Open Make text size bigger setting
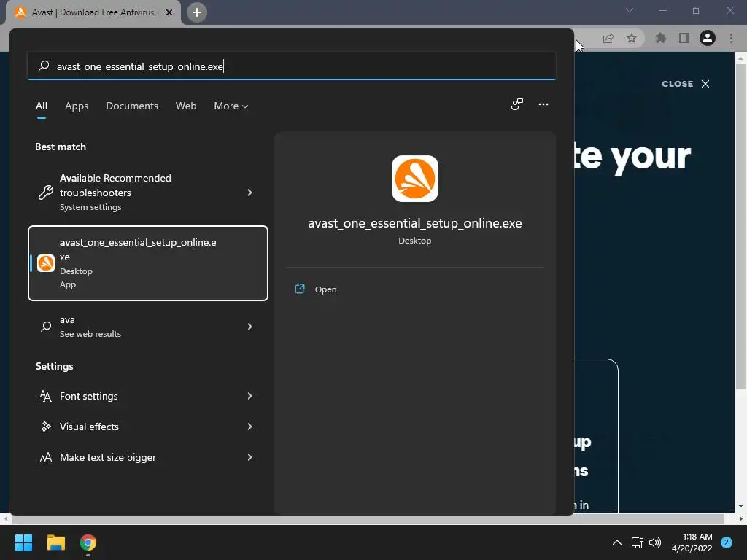This screenshot has height=560, width=747. click(147, 457)
